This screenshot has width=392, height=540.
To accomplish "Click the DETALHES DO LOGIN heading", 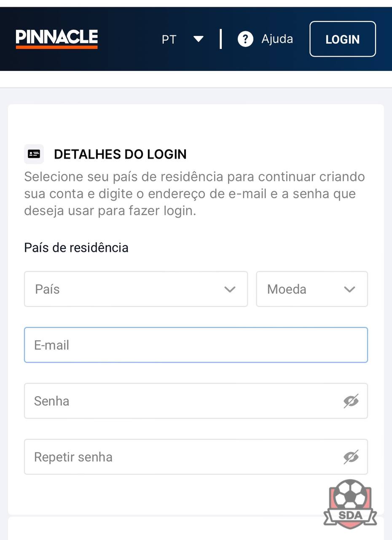I will click(120, 154).
